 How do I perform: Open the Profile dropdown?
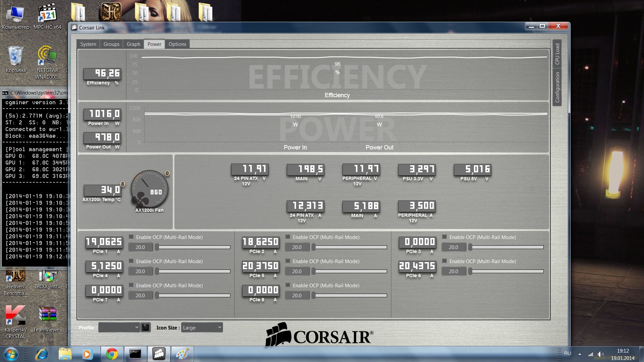[x=119, y=327]
